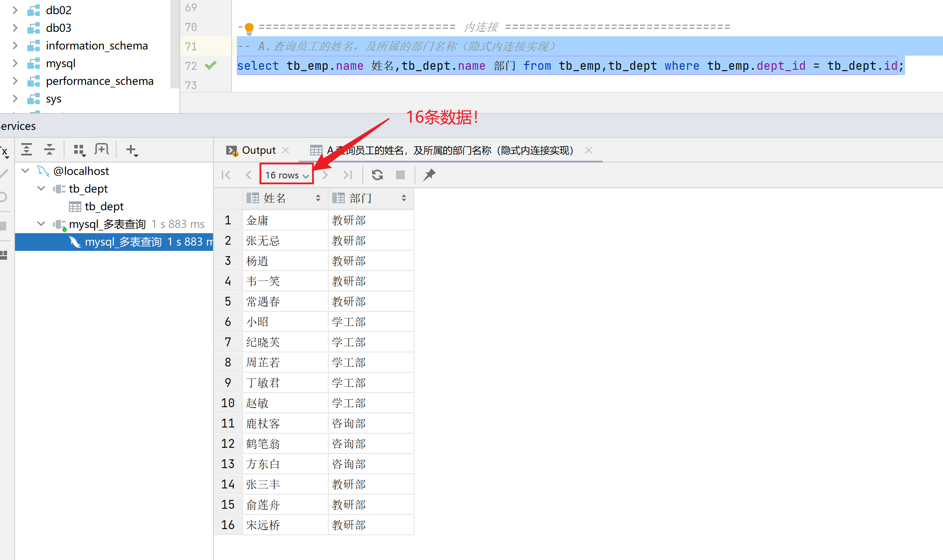
Task: Click the Add Service plus icon
Action: point(132,150)
